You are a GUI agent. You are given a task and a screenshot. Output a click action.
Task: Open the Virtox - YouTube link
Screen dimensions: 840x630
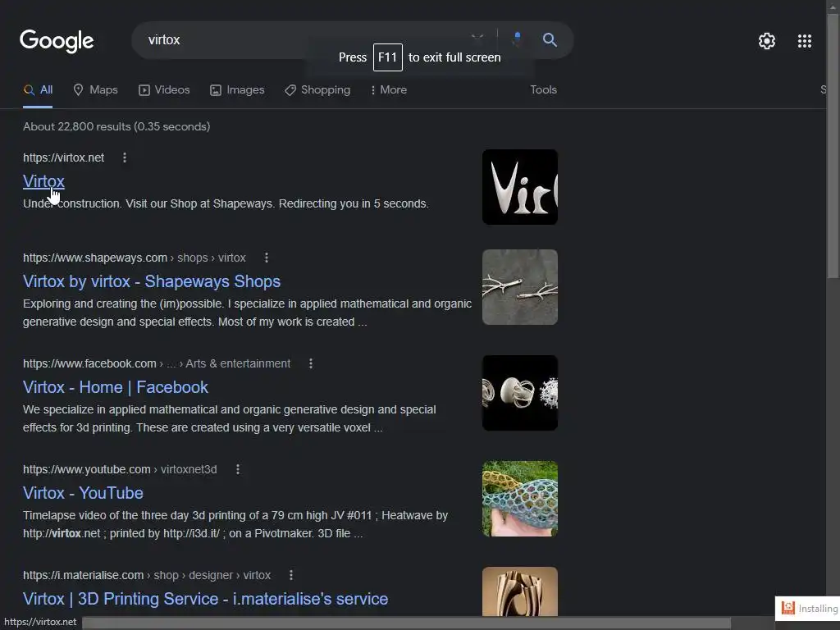[83, 493]
